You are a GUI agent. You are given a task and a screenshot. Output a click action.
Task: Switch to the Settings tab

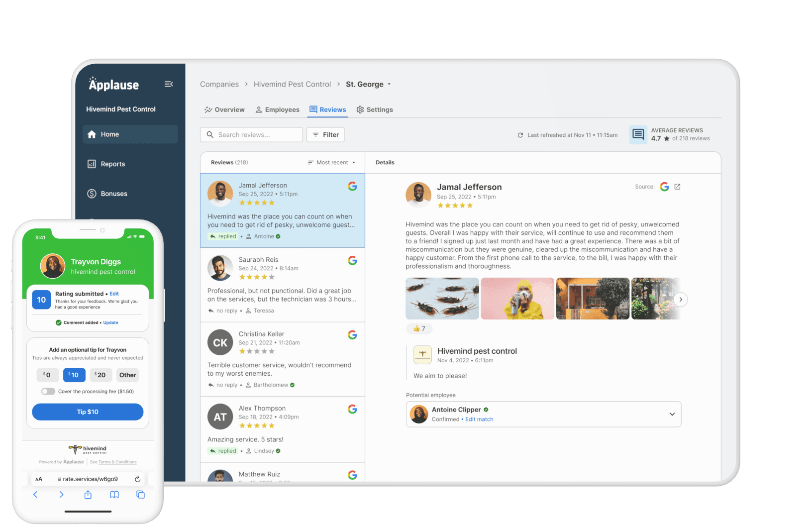tap(375, 109)
